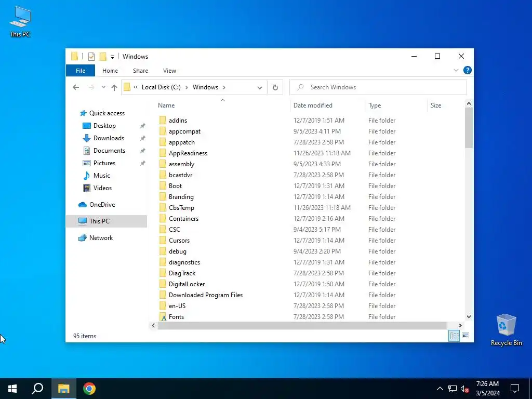Go up one folder level
This screenshot has height=399, width=532.
coord(114,87)
